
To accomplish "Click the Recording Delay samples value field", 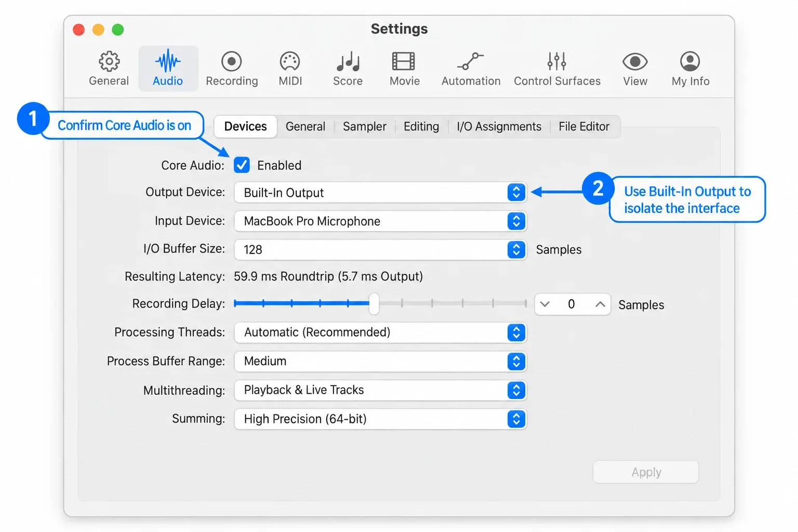I will point(571,304).
